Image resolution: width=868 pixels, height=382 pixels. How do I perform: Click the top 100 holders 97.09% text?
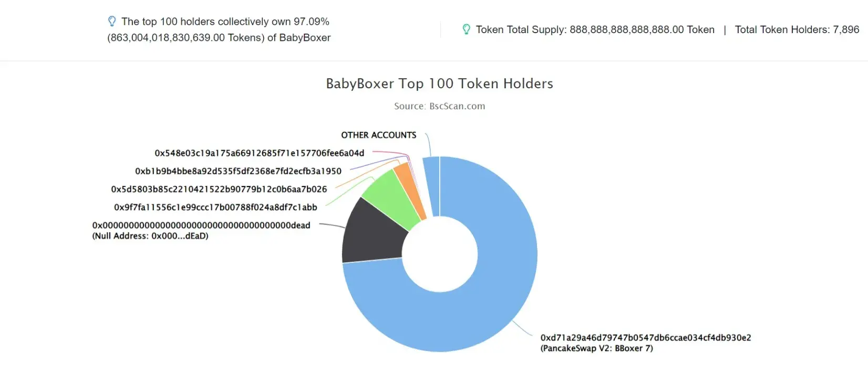(x=219, y=29)
